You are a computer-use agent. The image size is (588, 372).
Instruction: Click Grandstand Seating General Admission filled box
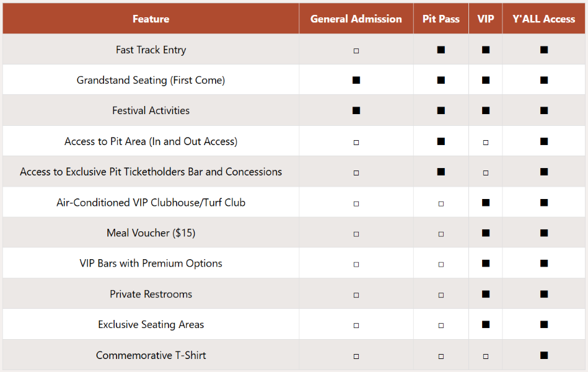point(356,80)
